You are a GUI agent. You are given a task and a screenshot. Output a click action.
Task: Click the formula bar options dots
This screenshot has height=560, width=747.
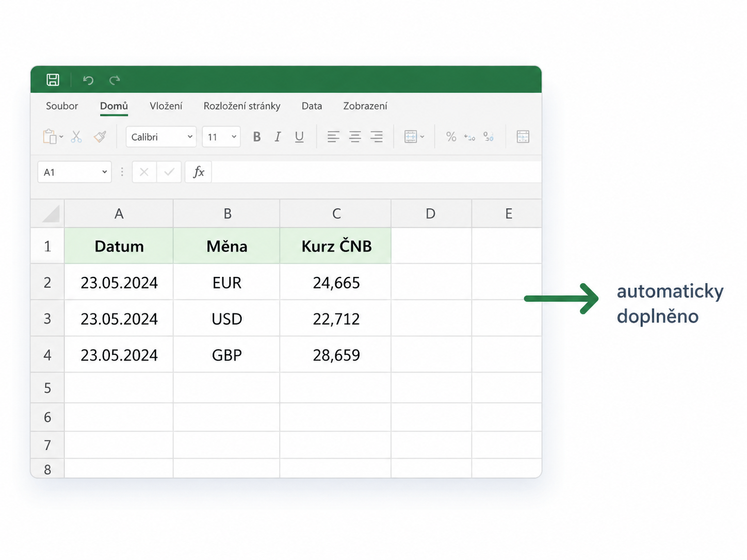coord(122,172)
